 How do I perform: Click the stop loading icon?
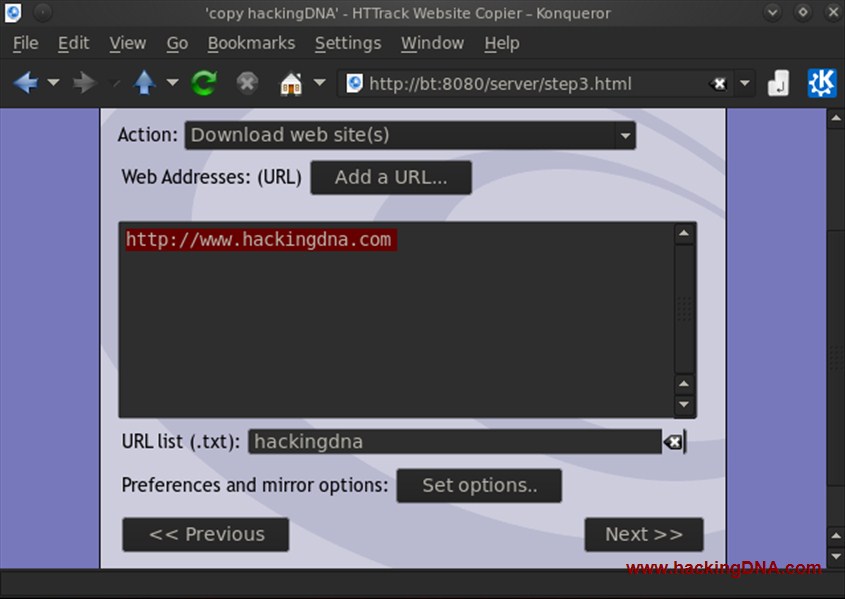(x=247, y=82)
